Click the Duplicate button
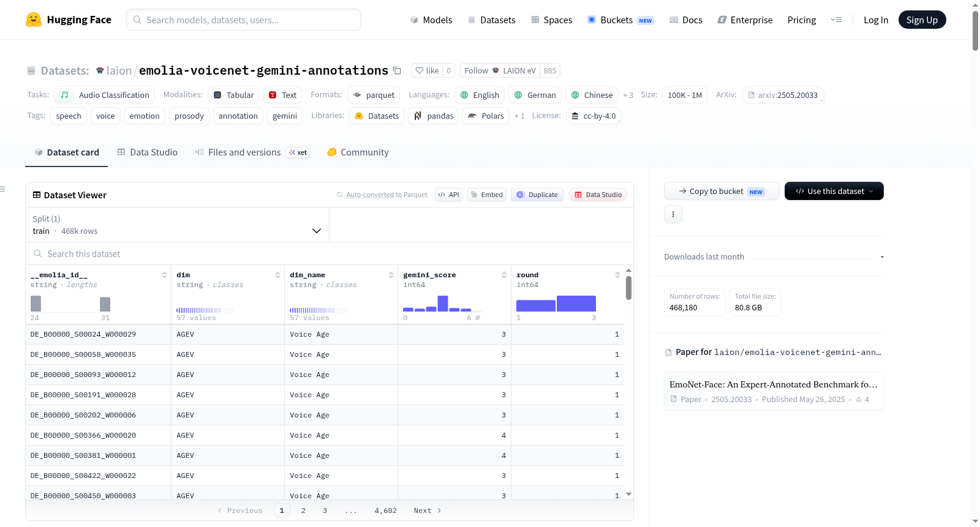 (x=537, y=195)
